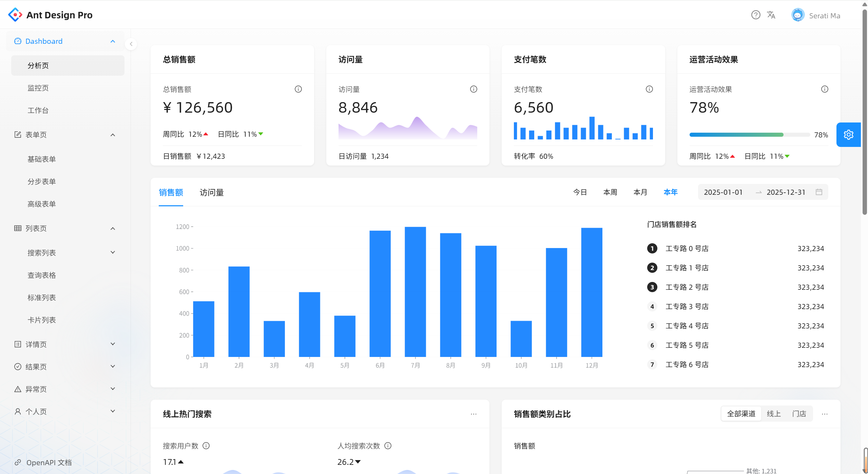The image size is (868, 474).
Task: Click the 2025-01-01 start date field
Action: [723, 192]
